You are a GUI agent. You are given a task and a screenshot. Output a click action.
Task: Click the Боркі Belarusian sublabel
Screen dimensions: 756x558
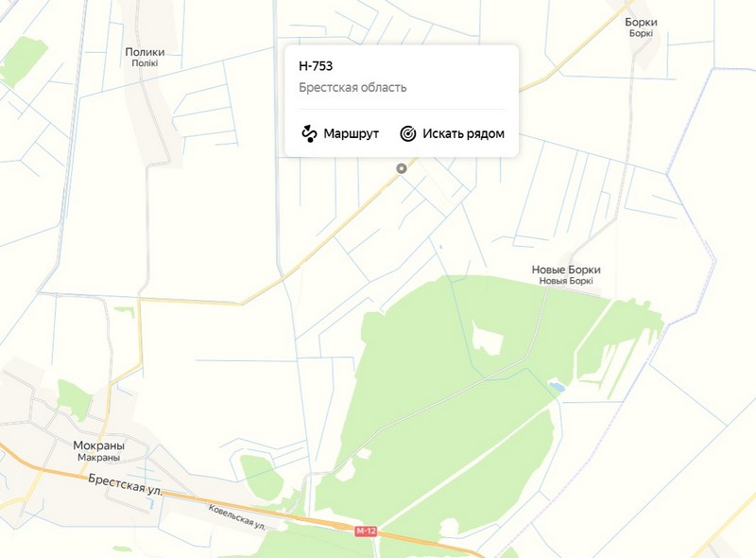[641, 33]
